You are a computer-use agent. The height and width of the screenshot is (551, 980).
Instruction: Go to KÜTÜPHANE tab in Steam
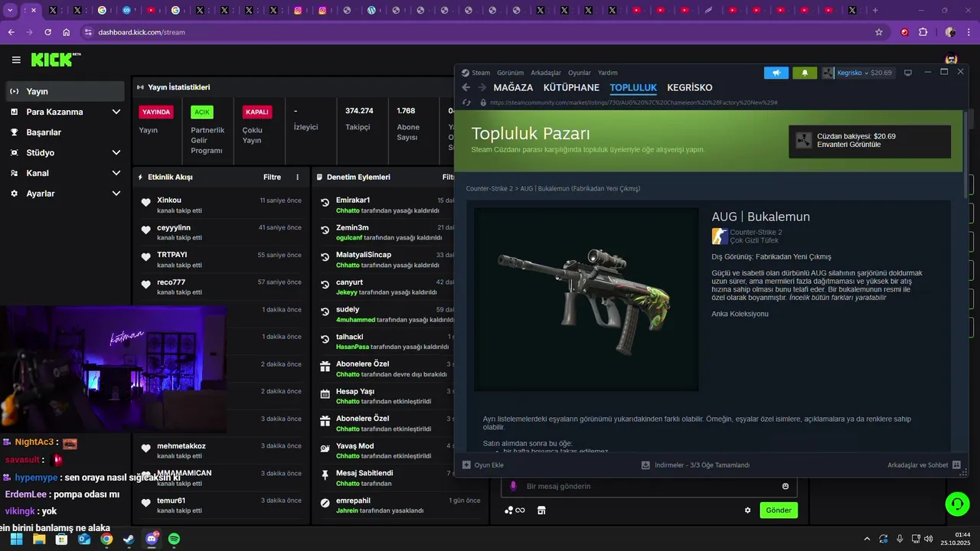571,88
